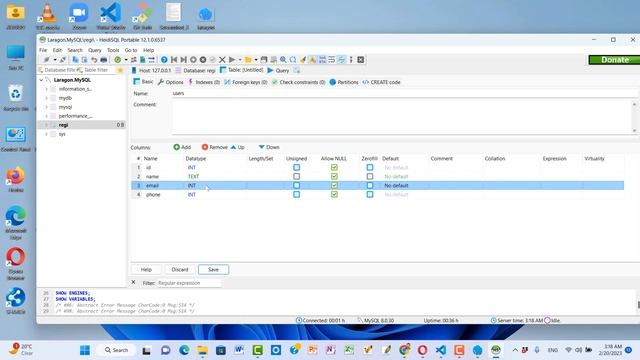
Task: Open the File menu
Action: (43, 50)
